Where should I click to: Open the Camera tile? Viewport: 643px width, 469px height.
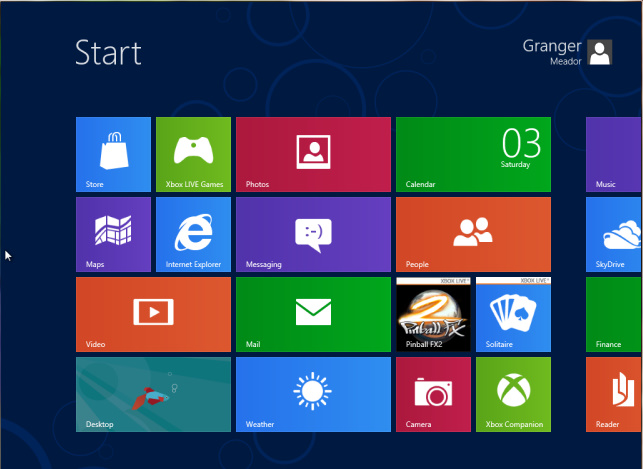tap(433, 394)
